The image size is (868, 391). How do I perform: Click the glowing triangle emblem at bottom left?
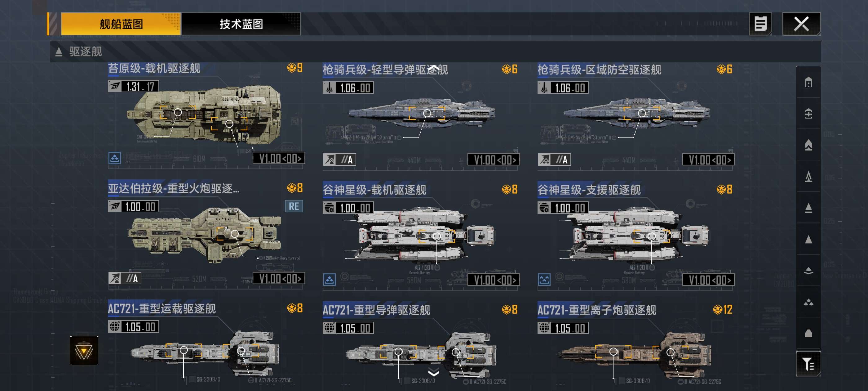click(84, 351)
